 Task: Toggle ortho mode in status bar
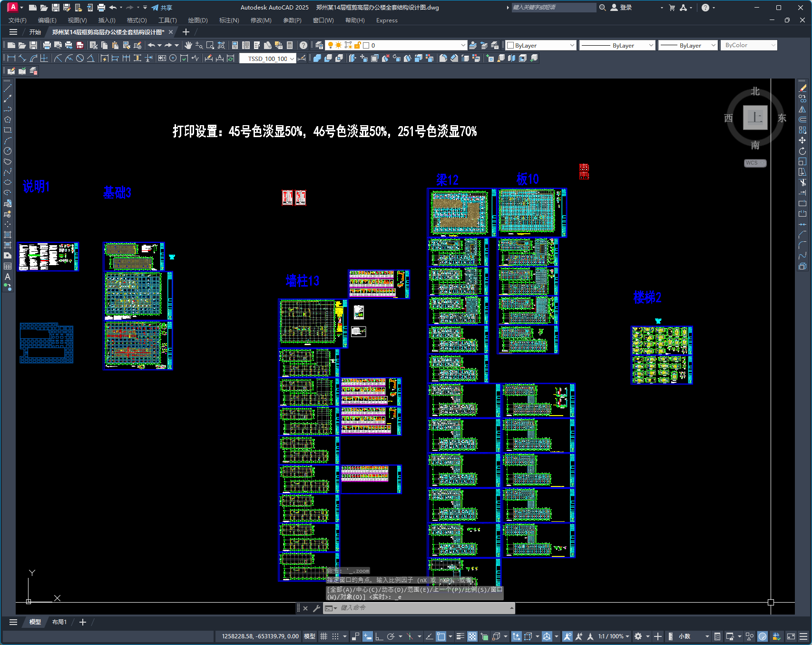(x=379, y=636)
